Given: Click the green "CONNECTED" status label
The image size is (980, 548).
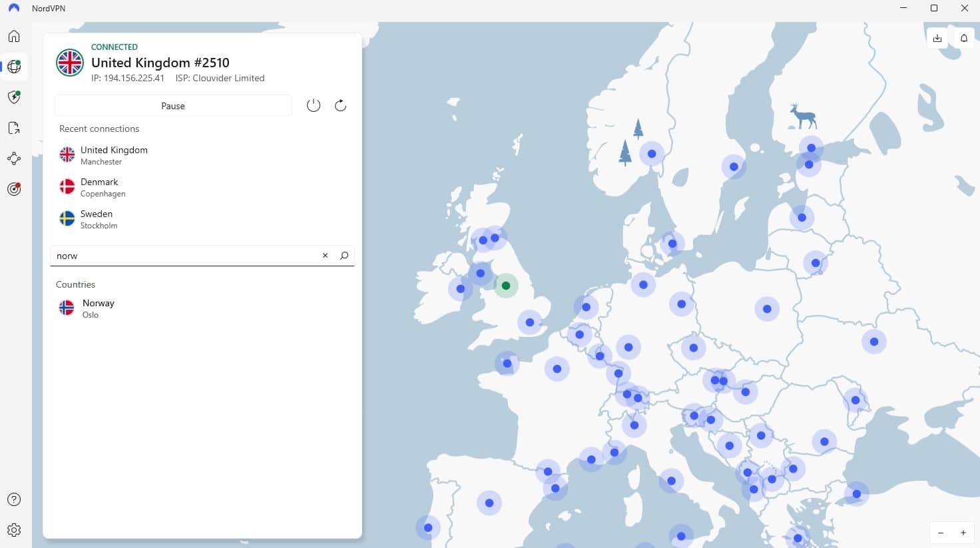Looking at the screenshot, I should point(115,47).
